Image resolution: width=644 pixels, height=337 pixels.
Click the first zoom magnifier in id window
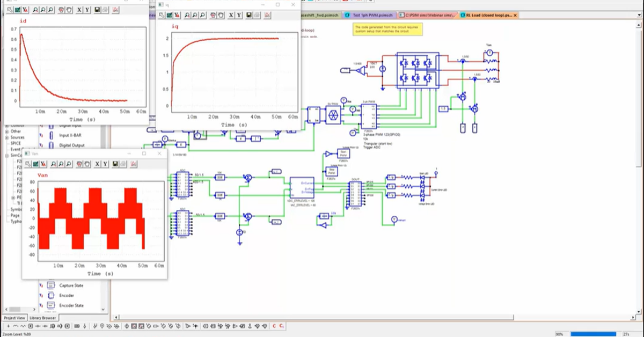[x=35, y=10]
